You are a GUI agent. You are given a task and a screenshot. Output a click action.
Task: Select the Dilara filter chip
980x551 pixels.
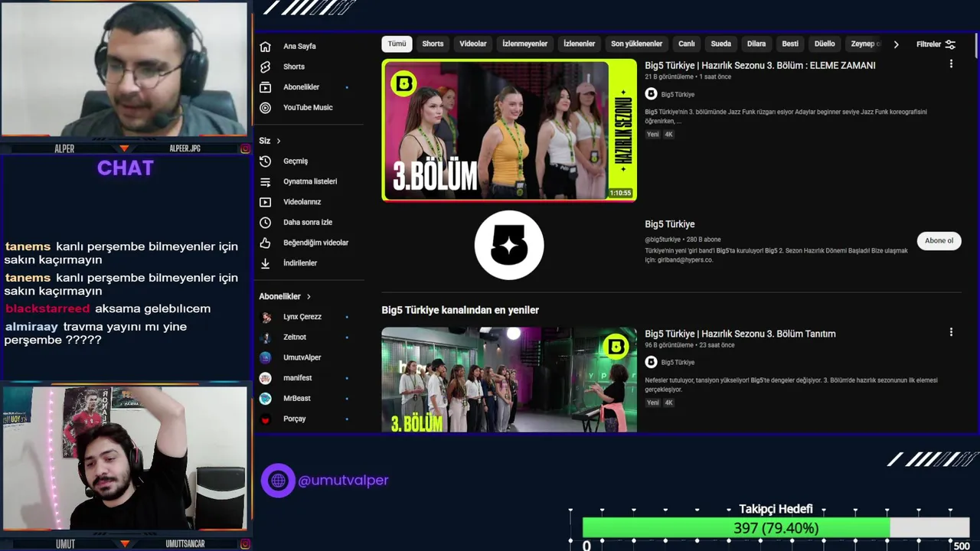point(756,44)
